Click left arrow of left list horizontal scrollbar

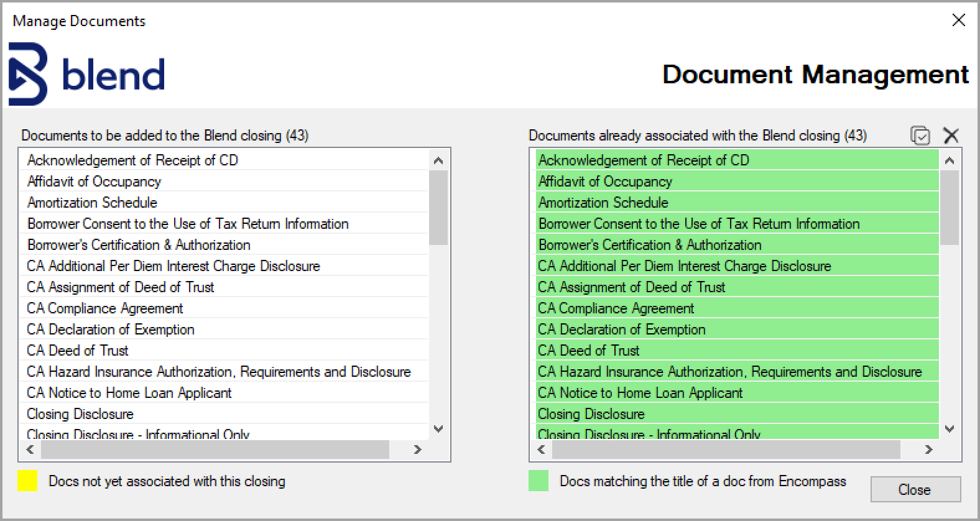(x=30, y=449)
